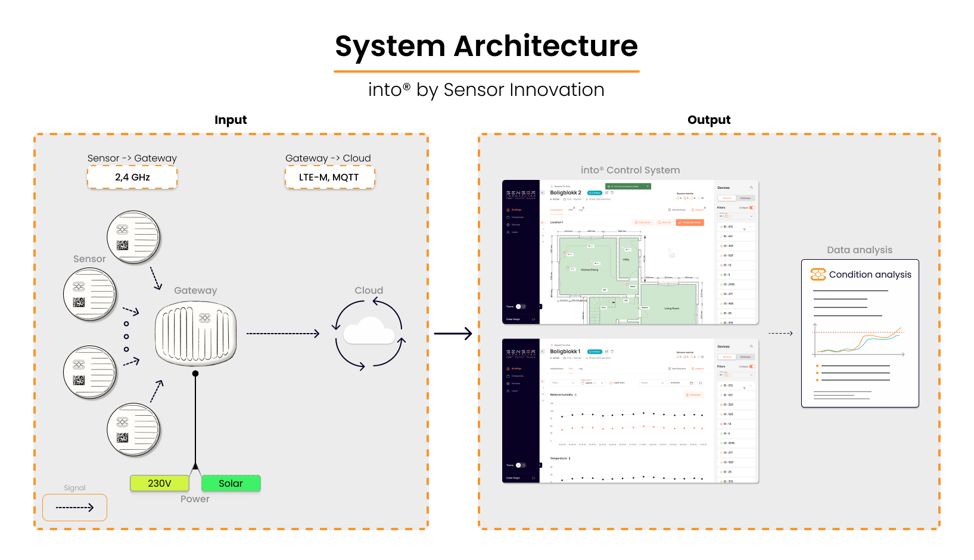Open Notifications in the Boligblokk 2 screen
Screen dimensions: 974x560
point(677,210)
